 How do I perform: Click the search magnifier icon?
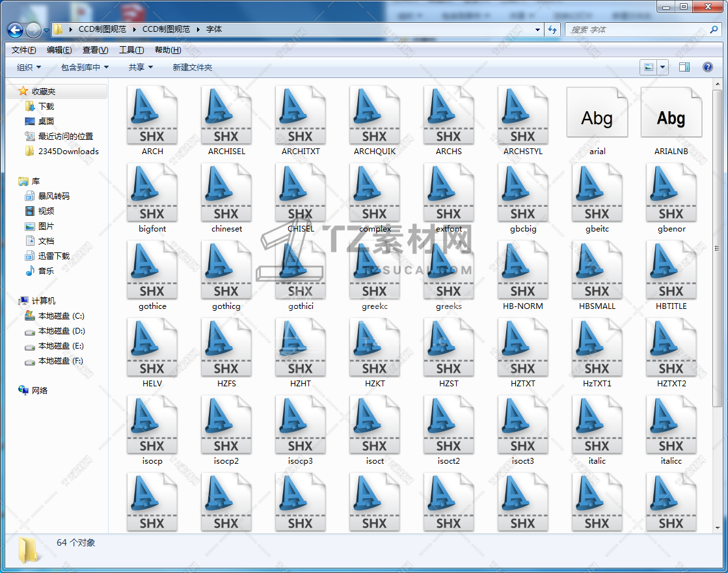pos(714,30)
